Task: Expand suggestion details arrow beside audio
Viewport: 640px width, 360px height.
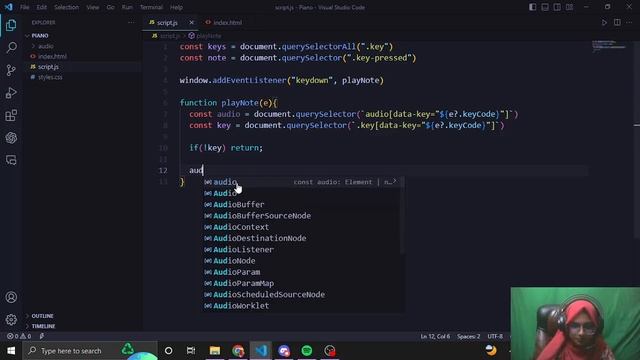Action: click(394, 181)
